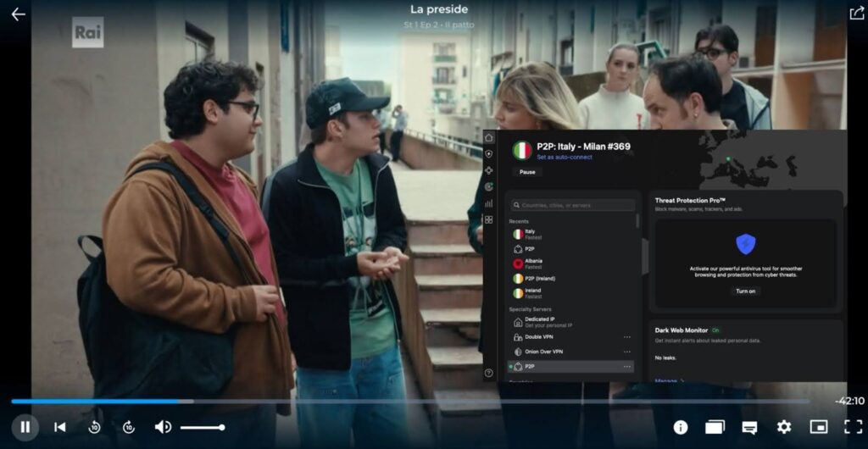The height and width of the screenshot is (449, 868).
Task: Click the Italy flag in the connection header
Action: [x=522, y=151]
